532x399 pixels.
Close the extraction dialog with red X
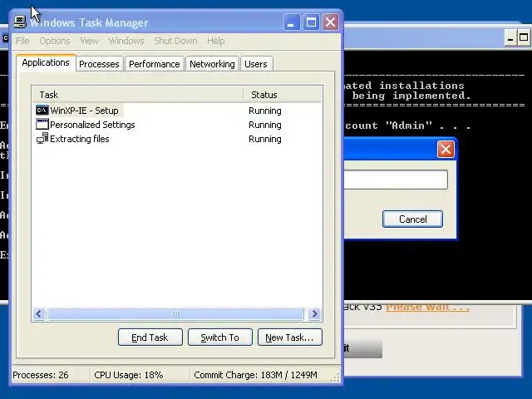click(446, 149)
